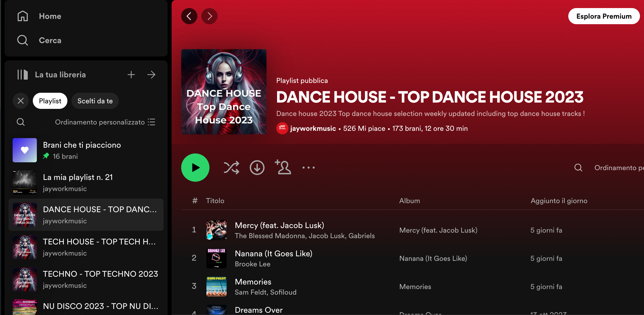Open artist The Blessed Madonna
Viewport: 644px width, 315px height.
click(x=270, y=236)
